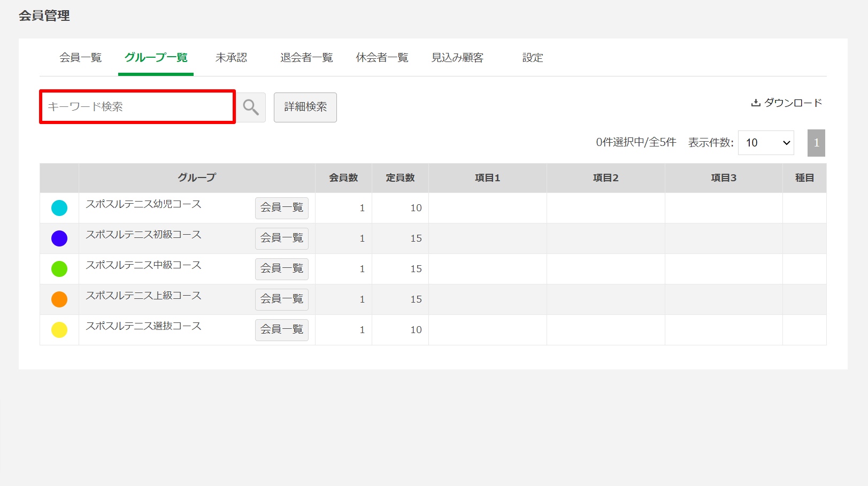Viewport: 868px width, 486px height.
Task: Click blue color dot for 初級コース
Action: 59,238
